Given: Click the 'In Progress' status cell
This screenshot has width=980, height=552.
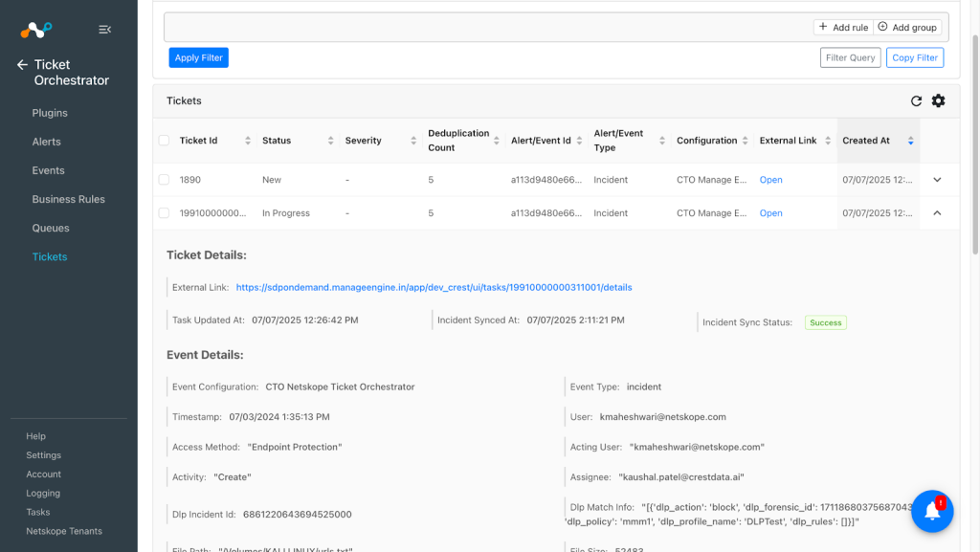Looking at the screenshot, I should (285, 213).
